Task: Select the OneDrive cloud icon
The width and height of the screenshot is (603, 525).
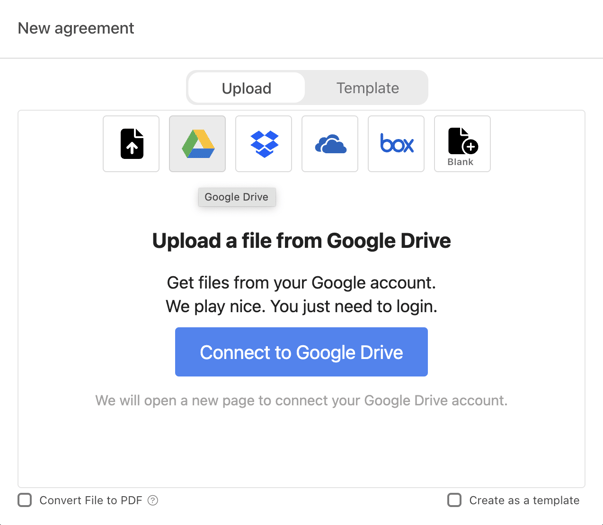Action: coord(330,144)
